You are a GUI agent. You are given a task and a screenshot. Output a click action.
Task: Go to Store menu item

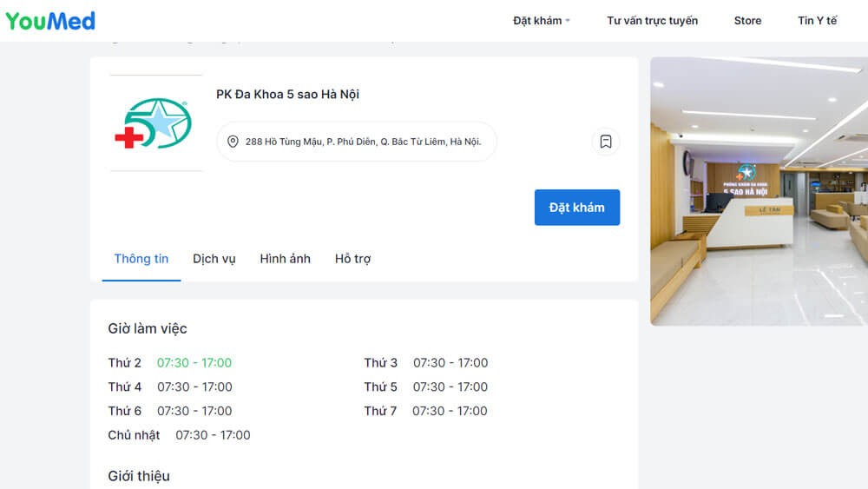[x=747, y=21]
